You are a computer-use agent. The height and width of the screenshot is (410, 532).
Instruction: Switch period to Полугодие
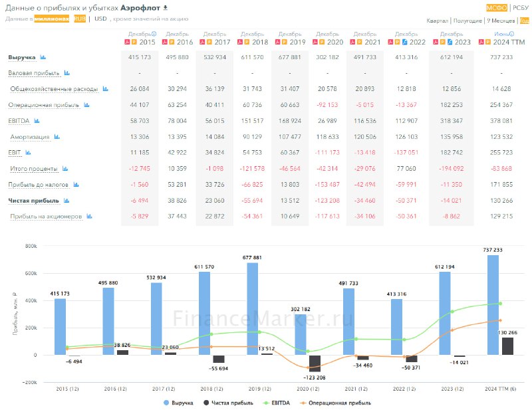coord(467,21)
